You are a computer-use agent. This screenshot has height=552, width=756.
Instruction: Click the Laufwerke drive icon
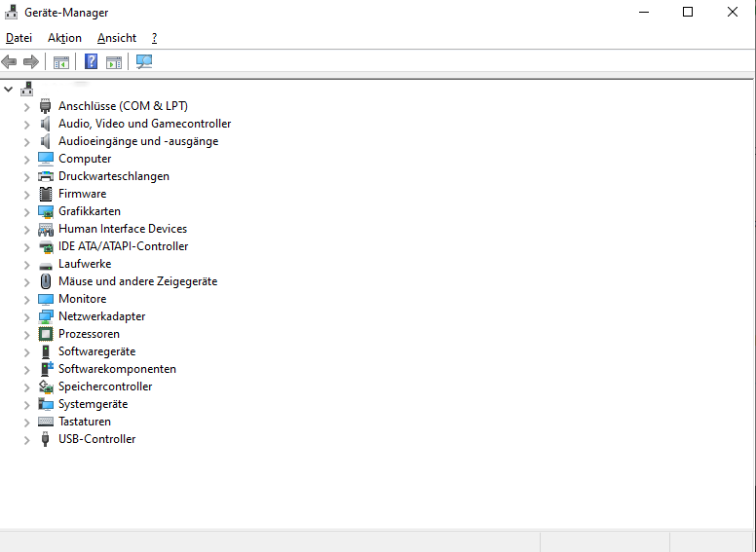point(46,266)
